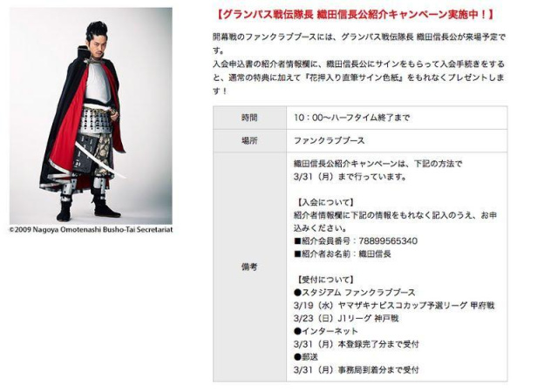
Task: Click the ●郵送 bullet line
Action: (306, 357)
